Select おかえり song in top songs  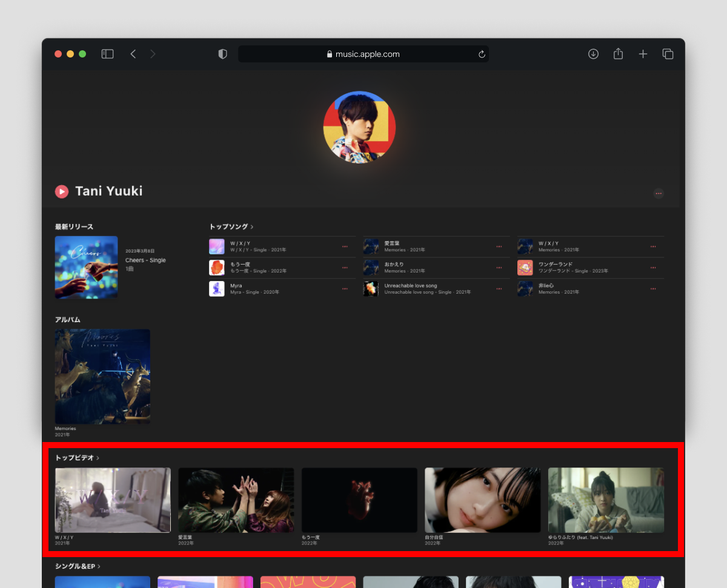pyautogui.click(x=394, y=265)
